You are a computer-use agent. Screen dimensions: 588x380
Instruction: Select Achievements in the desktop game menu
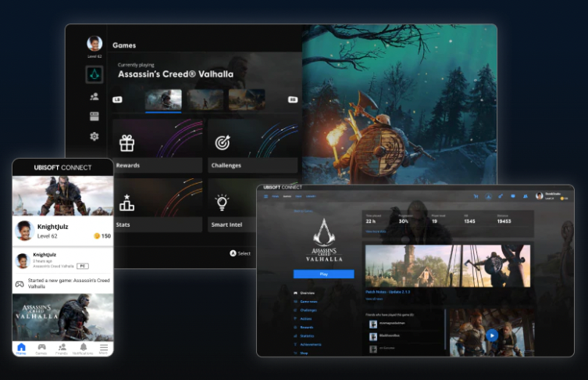(x=308, y=344)
